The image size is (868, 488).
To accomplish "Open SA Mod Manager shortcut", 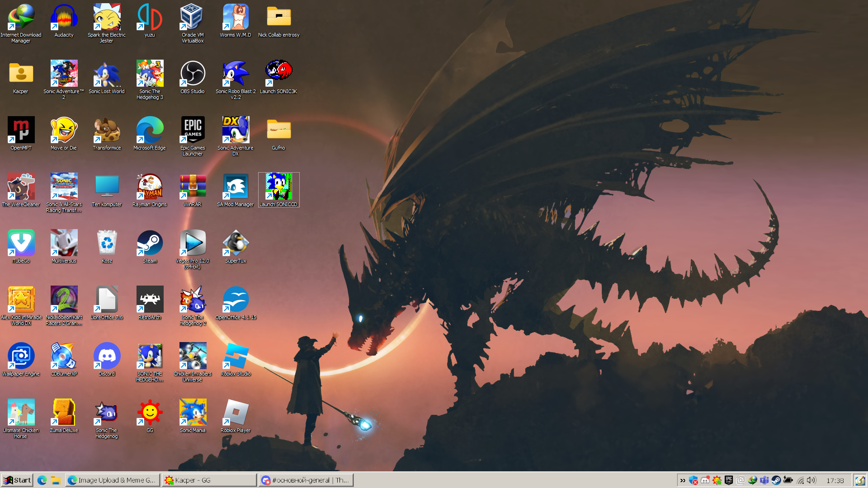I will (x=236, y=190).
